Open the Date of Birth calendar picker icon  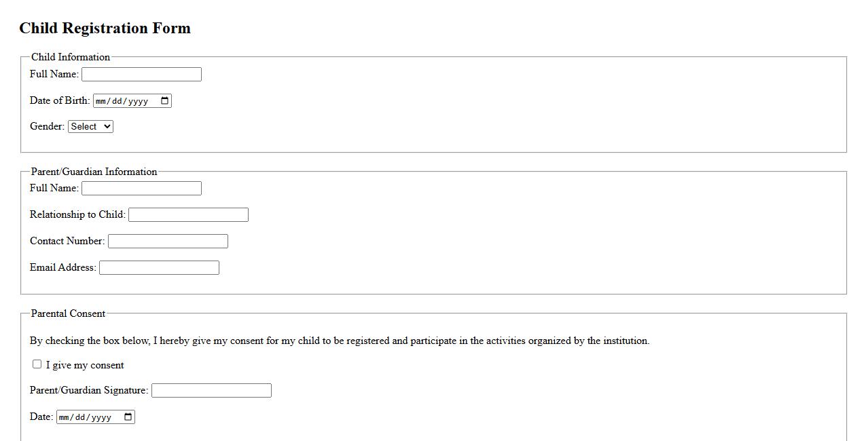pyautogui.click(x=164, y=101)
